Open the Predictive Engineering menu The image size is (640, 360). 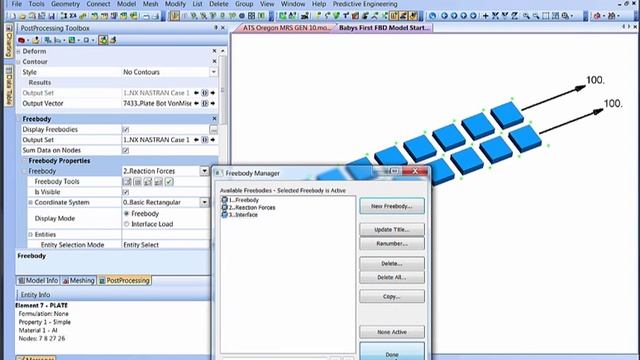(365, 4)
